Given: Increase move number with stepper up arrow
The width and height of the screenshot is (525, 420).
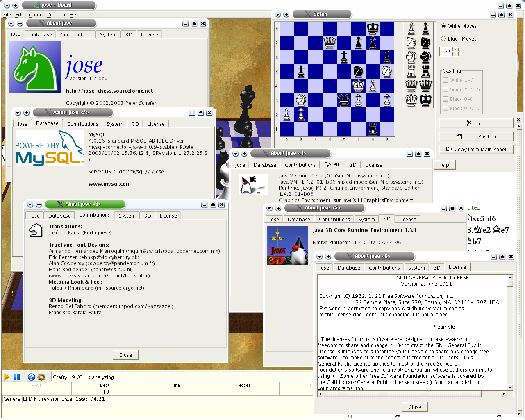Looking at the screenshot, I should pos(456,49).
